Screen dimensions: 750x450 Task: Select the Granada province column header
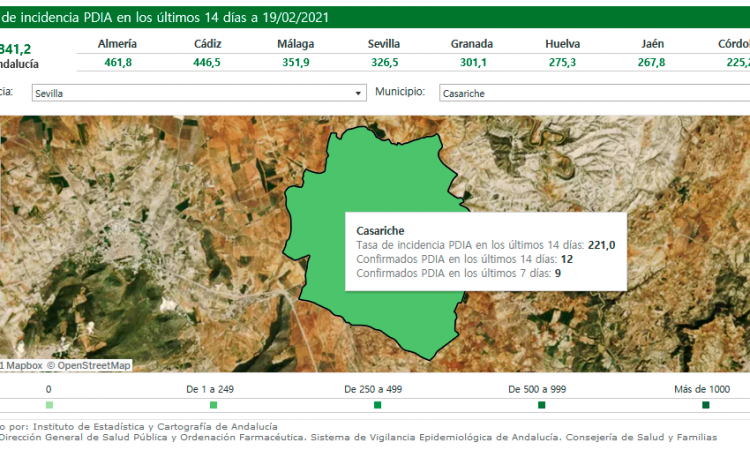tap(472, 44)
